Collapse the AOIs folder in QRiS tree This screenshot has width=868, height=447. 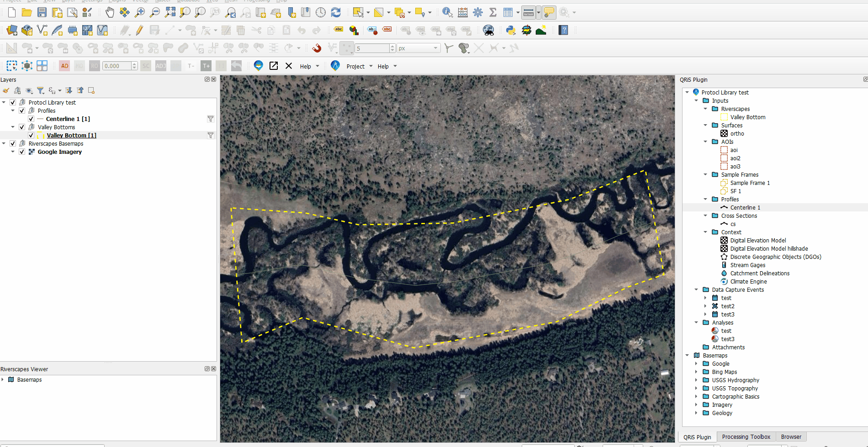705,142
